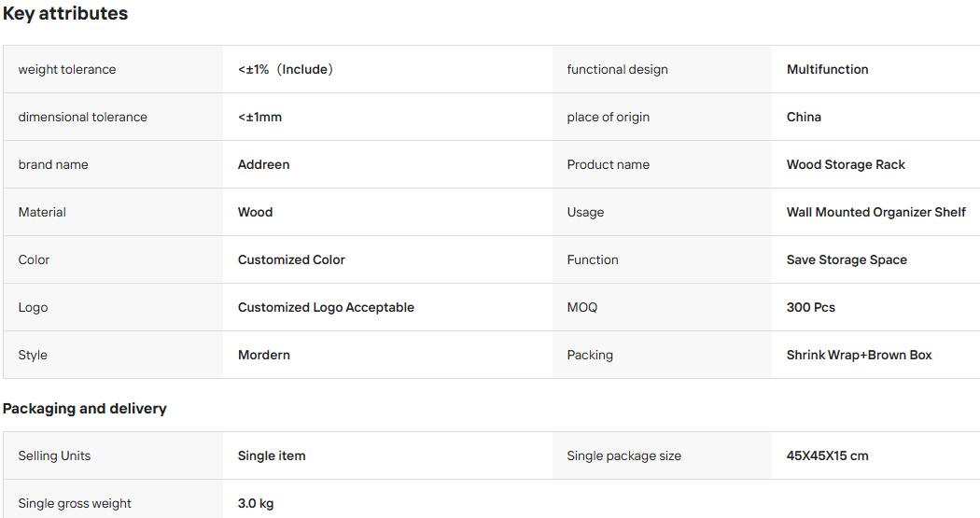Image resolution: width=980 pixels, height=518 pixels.
Task: Select the Multifunction value cell
Action: click(x=875, y=69)
